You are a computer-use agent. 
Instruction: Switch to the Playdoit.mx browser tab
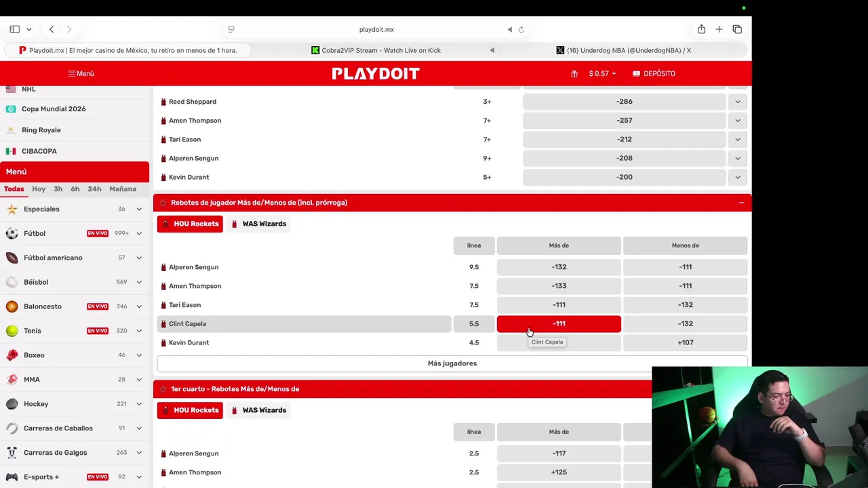pos(127,50)
